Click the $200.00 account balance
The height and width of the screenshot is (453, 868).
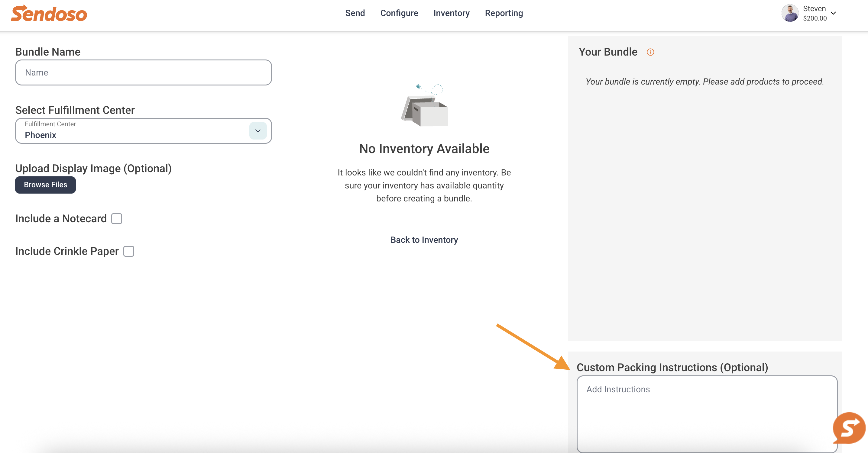(x=815, y=18)
